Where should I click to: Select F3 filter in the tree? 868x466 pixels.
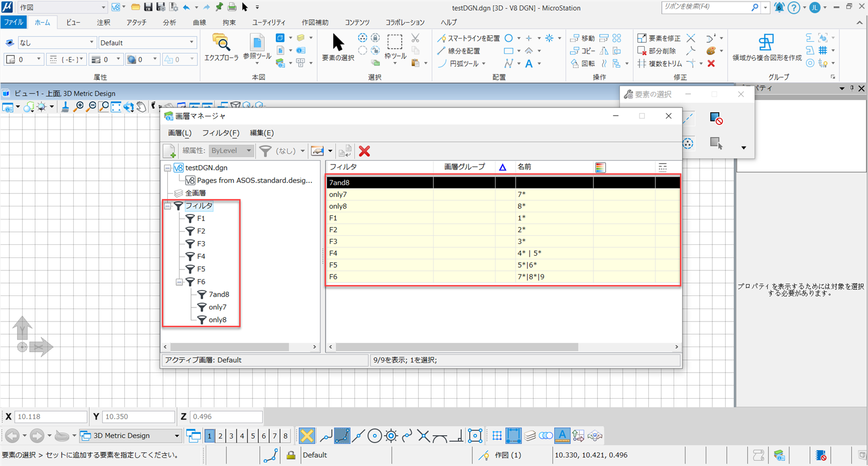click(x=201, y=244)
